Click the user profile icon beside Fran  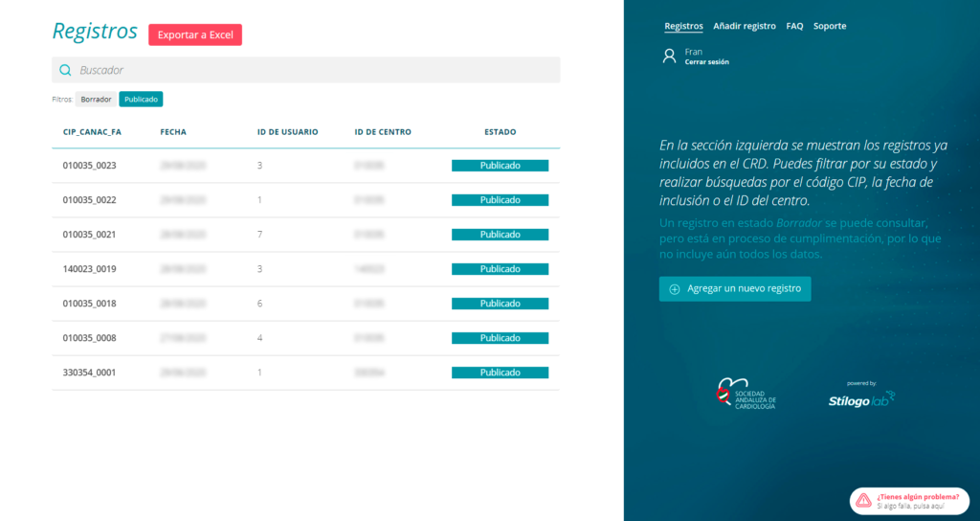(x=670, y=57)
